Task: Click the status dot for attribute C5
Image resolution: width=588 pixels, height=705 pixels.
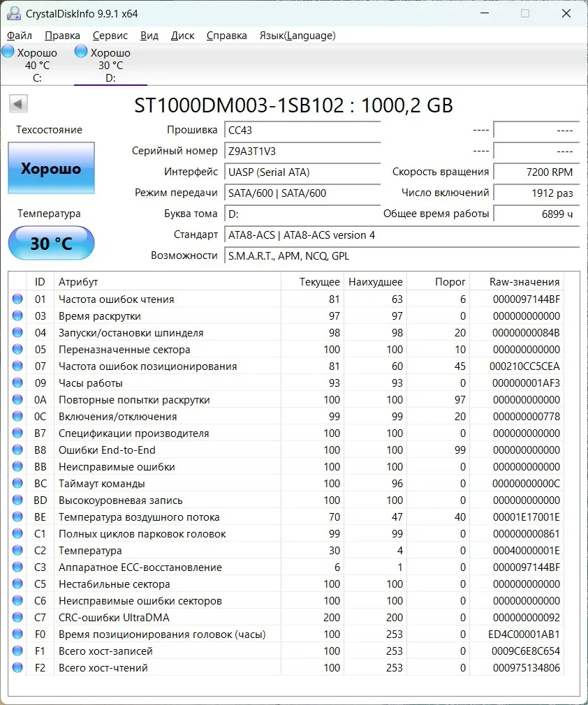Action: (x=17, y=584)
